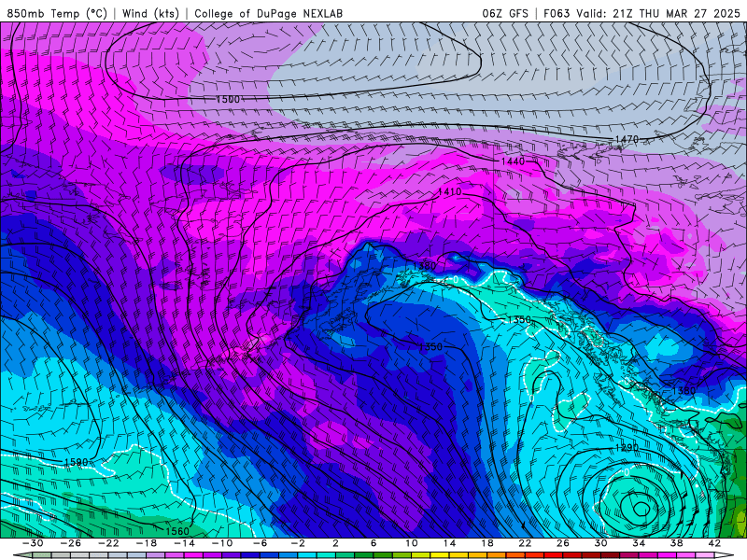Click the -10 colorbar tick label
This screenshot has width=747, height=560.
[222, 543]
